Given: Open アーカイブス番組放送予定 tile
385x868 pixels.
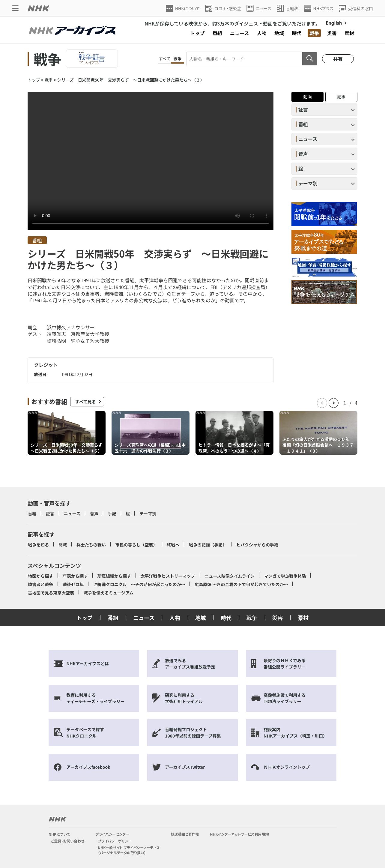Looking at the screenshot, I should pyautogui.click(x=192, y=663).
